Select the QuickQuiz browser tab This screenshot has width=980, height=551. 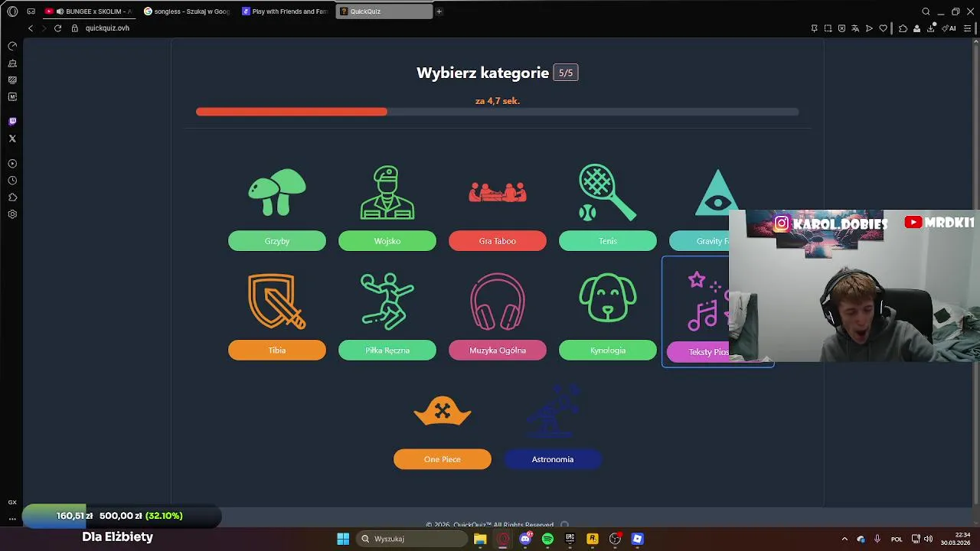point(384,11)
